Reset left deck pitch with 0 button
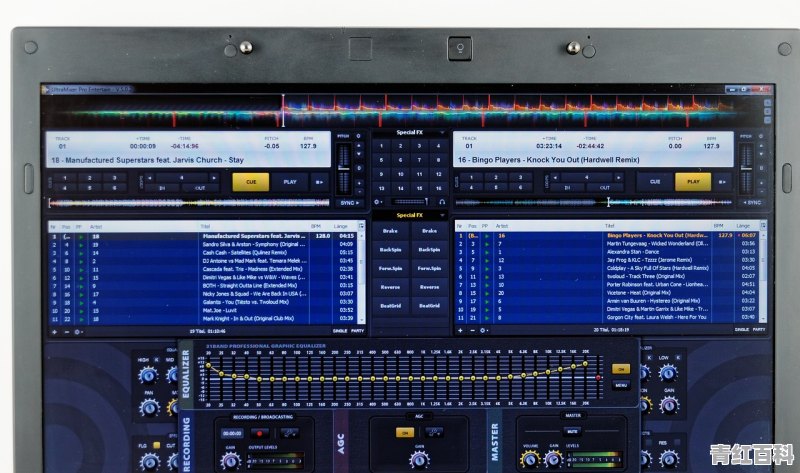Screen dimensions: 800x473 coord(359,168)
